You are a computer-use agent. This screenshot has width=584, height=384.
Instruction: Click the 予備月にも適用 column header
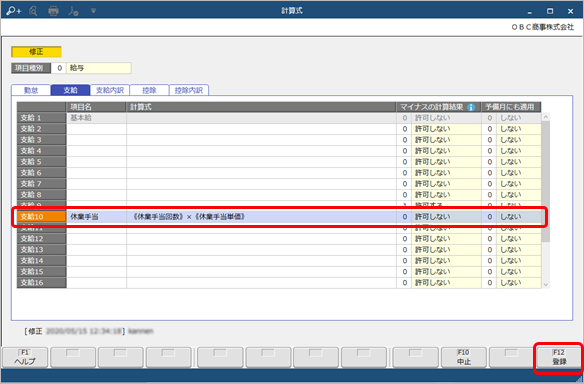click(511, 107)
